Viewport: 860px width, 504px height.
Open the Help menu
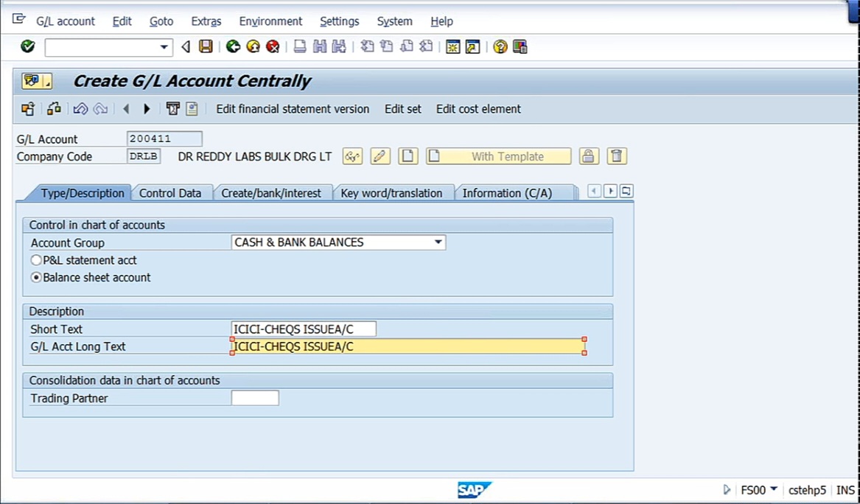441,21
